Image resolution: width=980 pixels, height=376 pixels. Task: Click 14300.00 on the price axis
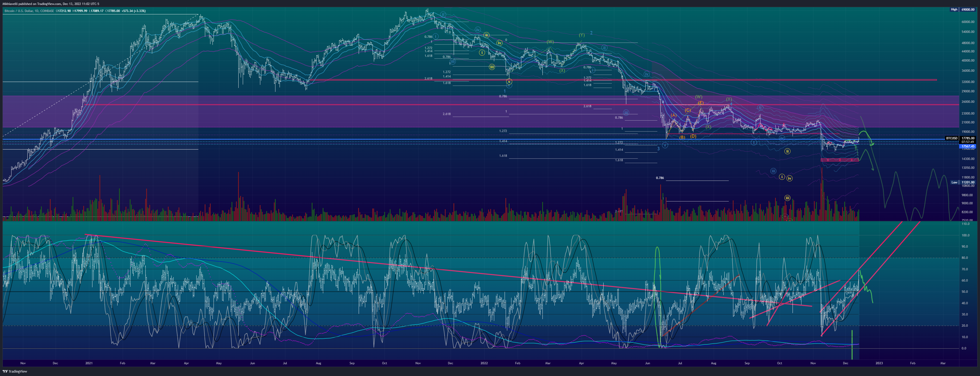click(x=968, y=159)
